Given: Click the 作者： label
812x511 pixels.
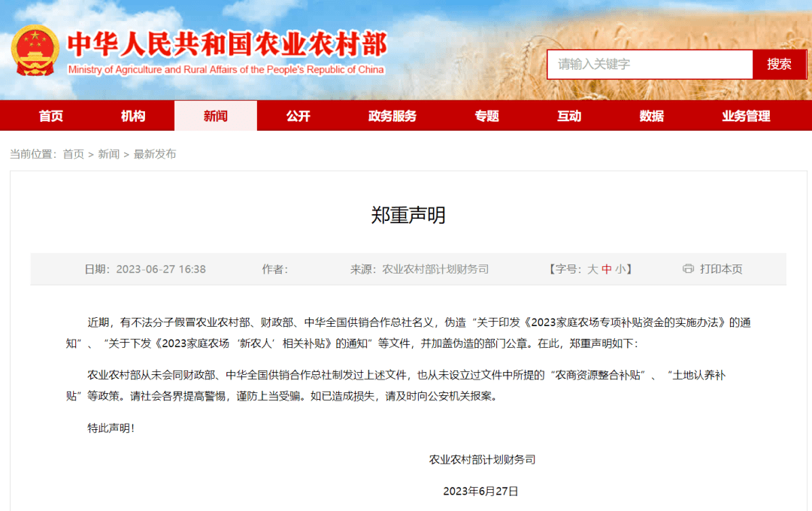Looking at the screenshot, I should coord(274,269).
